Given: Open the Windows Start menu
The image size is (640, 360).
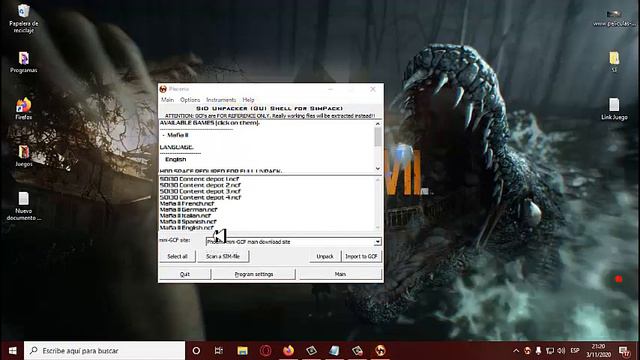Looking at the screenshot, I should tap(12, 351).
